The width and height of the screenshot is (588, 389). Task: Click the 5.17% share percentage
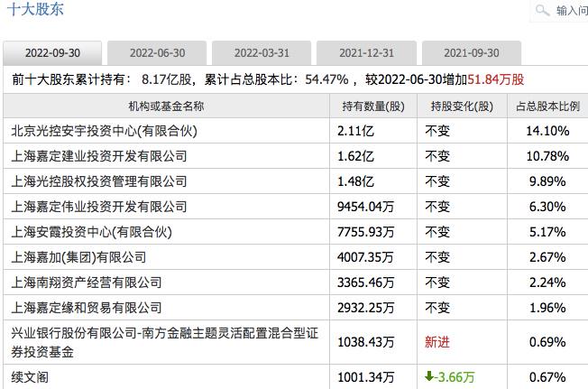point(547,232)
